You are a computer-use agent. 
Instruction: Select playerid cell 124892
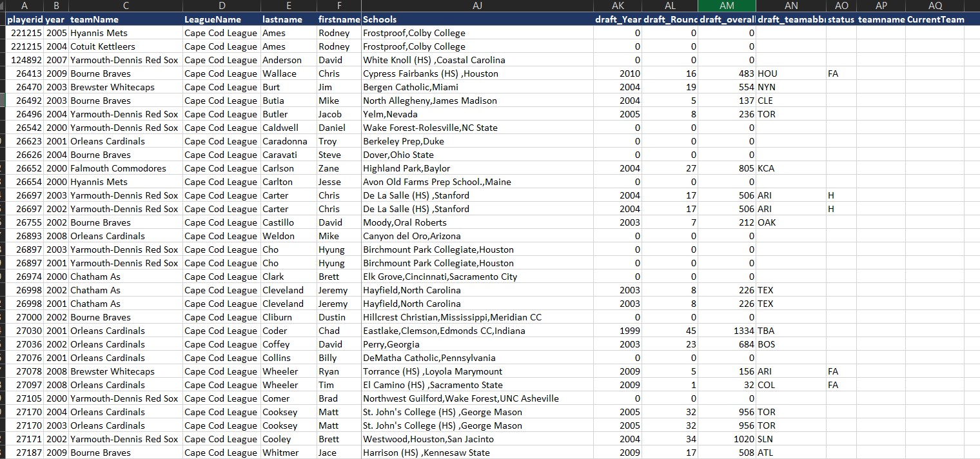26,60
